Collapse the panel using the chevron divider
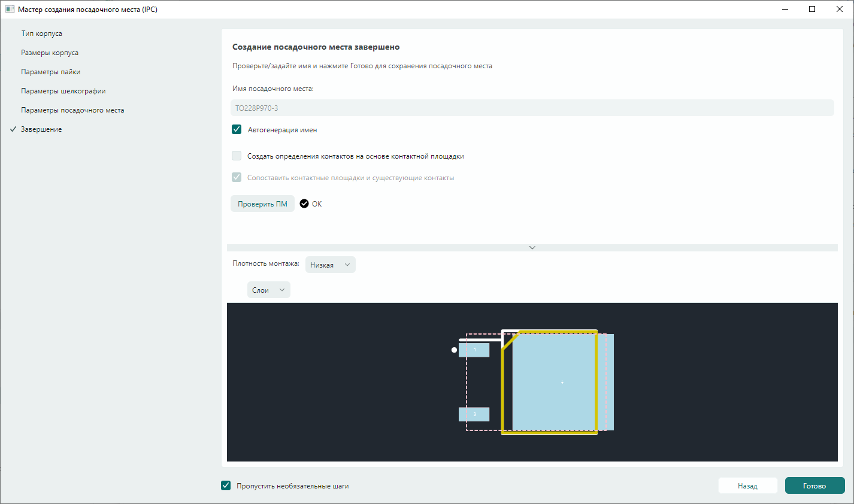The image size is (854, 504). pos(532,247)
